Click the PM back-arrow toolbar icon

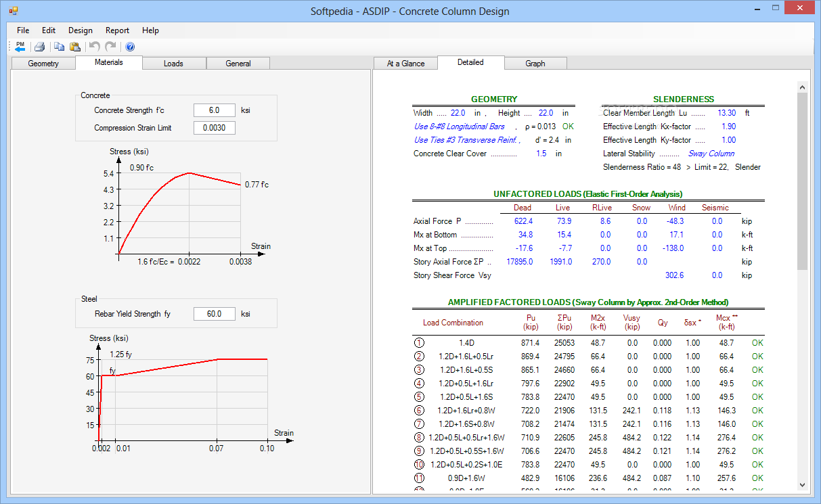[20, 47]
